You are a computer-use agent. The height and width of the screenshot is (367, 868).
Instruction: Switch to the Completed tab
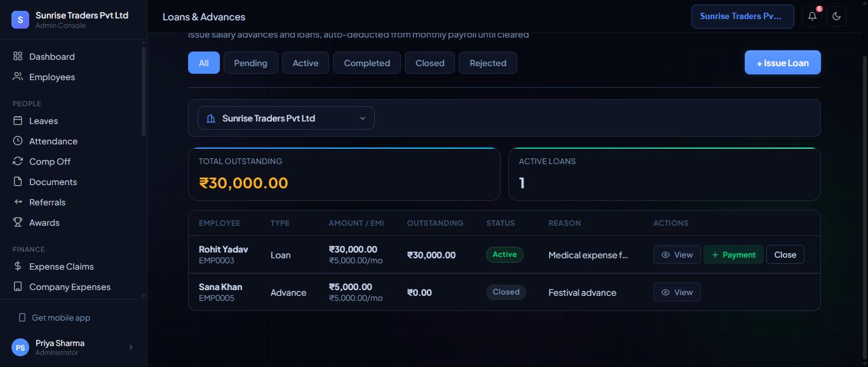coord(367,63)
